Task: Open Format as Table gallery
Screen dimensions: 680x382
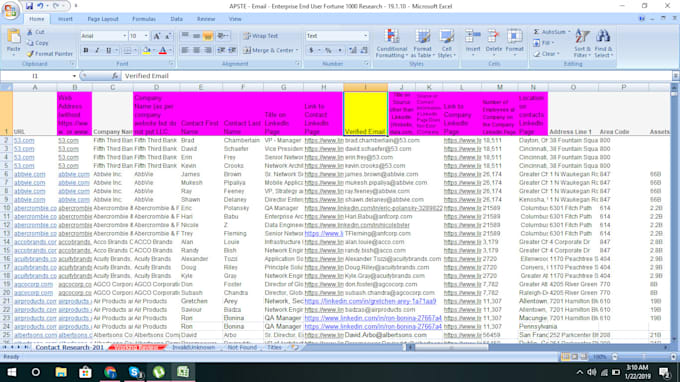Action: pos(423,43)
